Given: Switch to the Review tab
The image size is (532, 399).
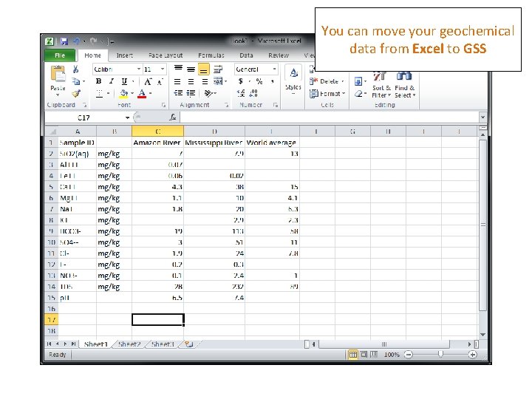Looking at the screenshot, I should pyautogui.click(x=279, y=55).
